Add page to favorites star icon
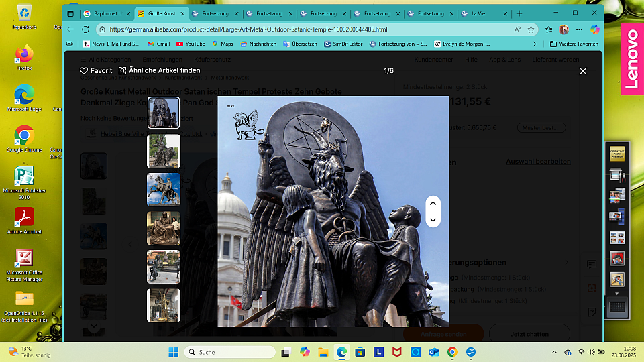 (x=531, y=29)
